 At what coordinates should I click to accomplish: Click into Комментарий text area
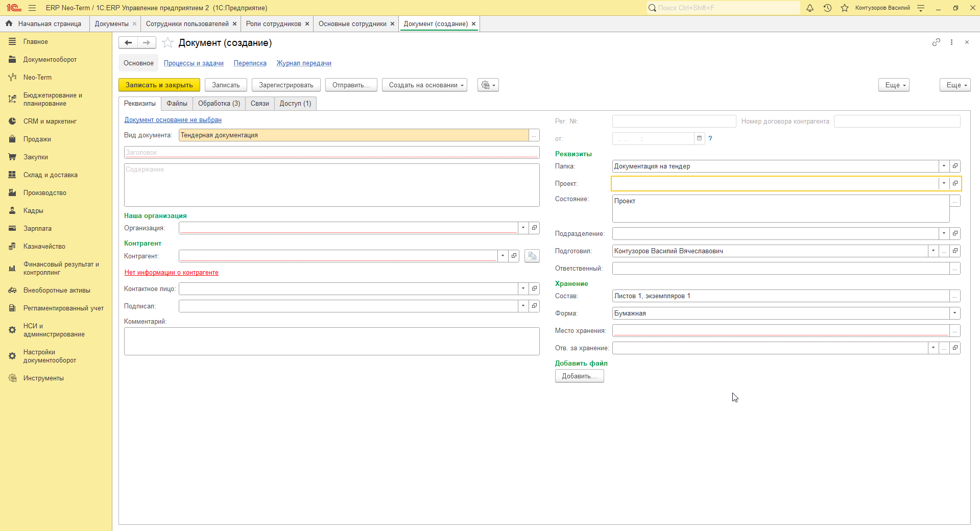point(332,341)
